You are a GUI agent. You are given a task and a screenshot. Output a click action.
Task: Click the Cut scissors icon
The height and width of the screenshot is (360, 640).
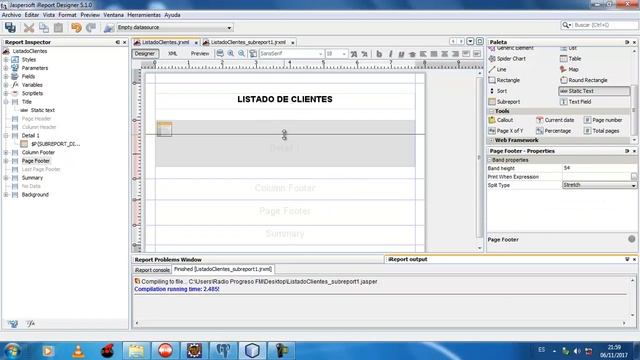click(29, 27)
